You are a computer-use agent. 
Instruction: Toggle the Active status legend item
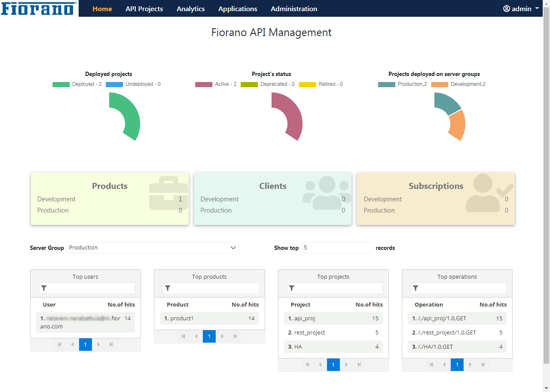(216, 84)
